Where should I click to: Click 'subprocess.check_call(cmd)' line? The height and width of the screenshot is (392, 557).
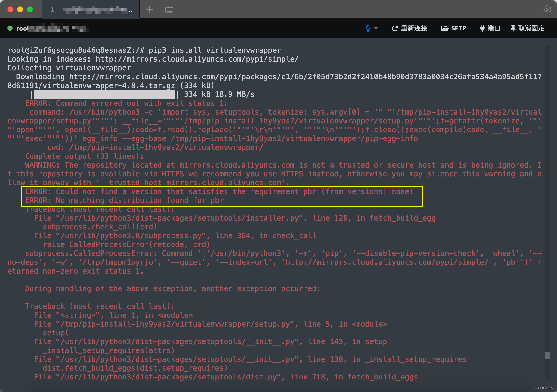tap(100, 227)
